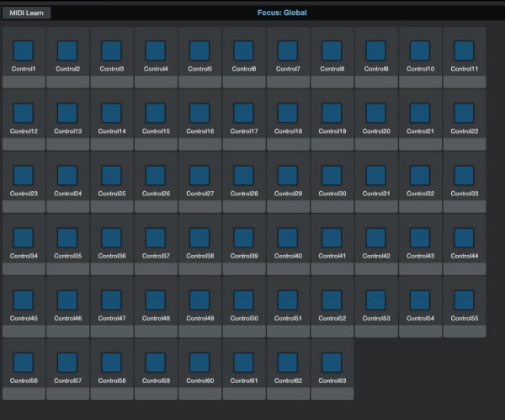505x420 pixels.
Task: Select the Control19 blue square
Action: coord(332,113)
